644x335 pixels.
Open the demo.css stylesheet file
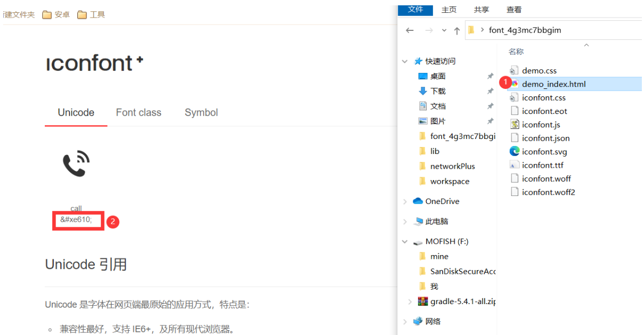539,70
